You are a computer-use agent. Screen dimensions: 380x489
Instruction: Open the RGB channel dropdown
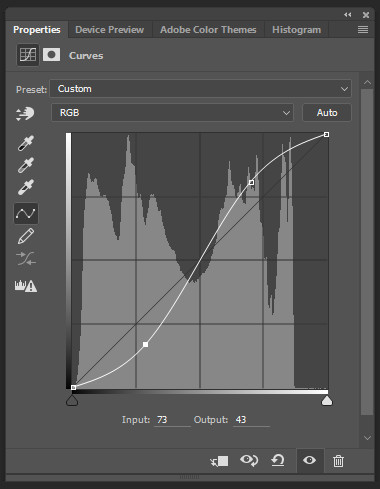172,113
